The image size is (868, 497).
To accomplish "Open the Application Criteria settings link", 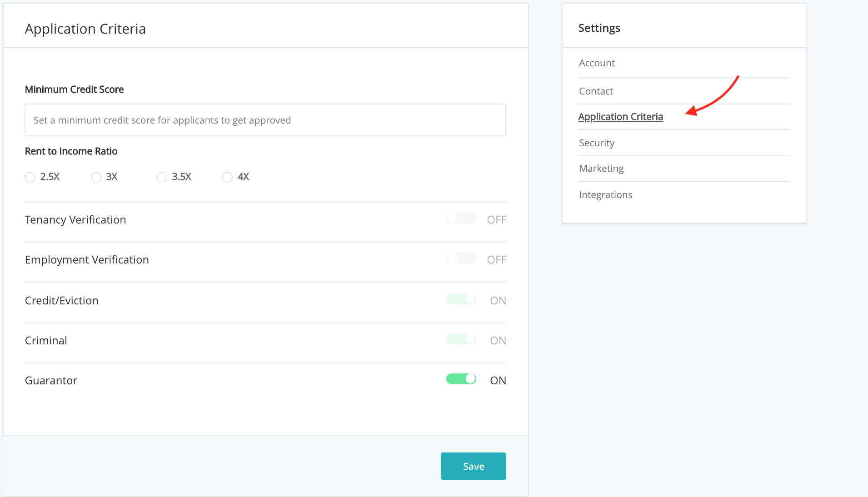I will [x=620, y=117].
